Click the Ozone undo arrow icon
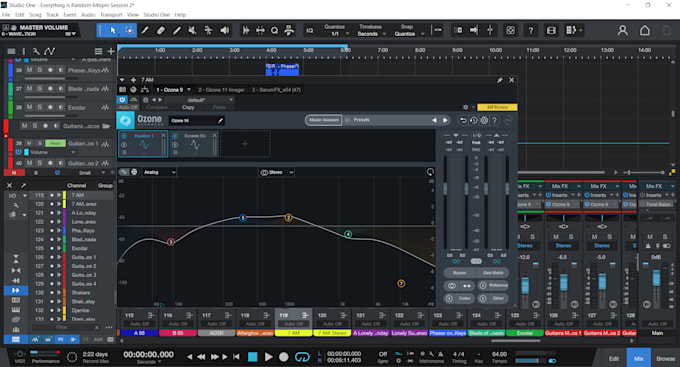680x367 pixels. (463, 120)
